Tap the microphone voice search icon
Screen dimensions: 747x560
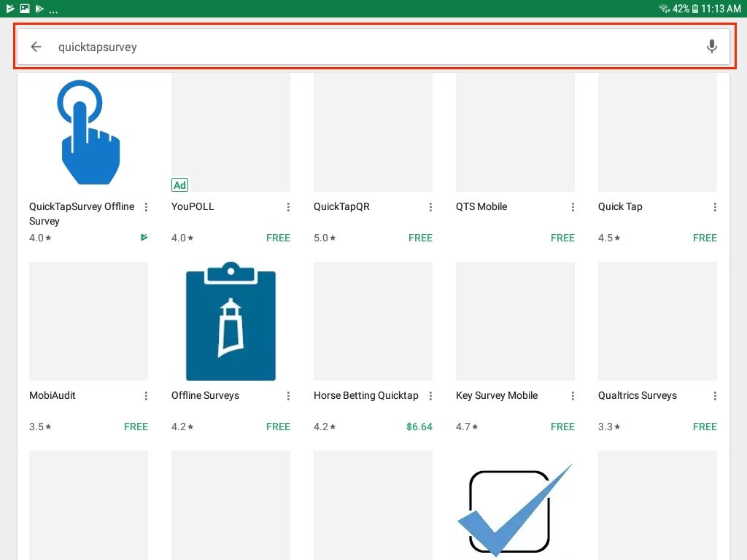[712, 47]
